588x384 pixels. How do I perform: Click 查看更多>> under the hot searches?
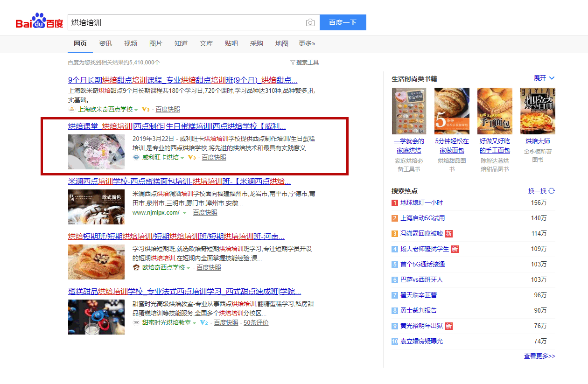tap(539, 356)
